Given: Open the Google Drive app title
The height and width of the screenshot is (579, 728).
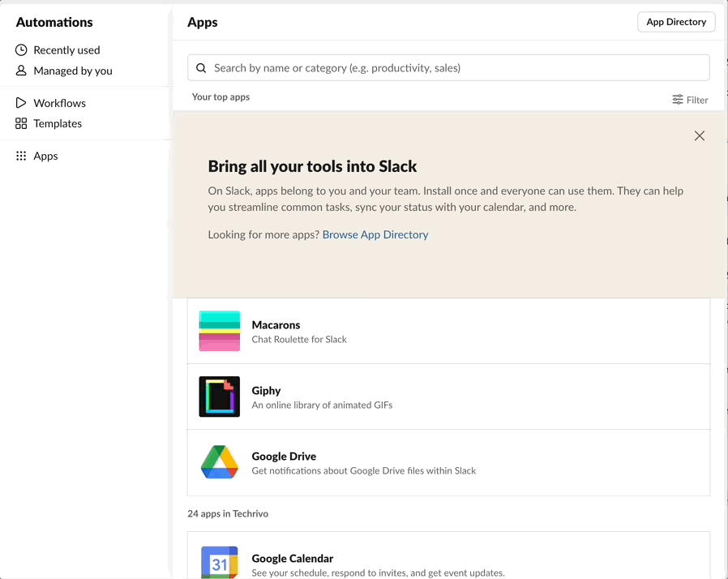Looking at the screenshot, I should (x=284, y=456).
